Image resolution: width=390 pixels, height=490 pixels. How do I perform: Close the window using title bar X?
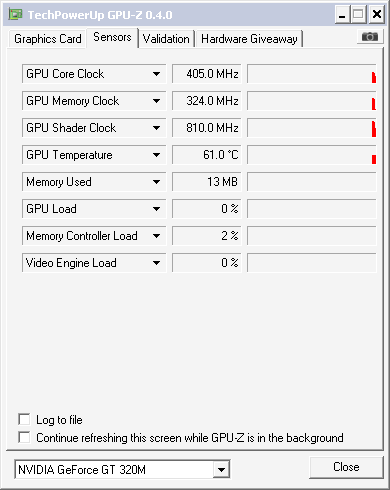377,15
